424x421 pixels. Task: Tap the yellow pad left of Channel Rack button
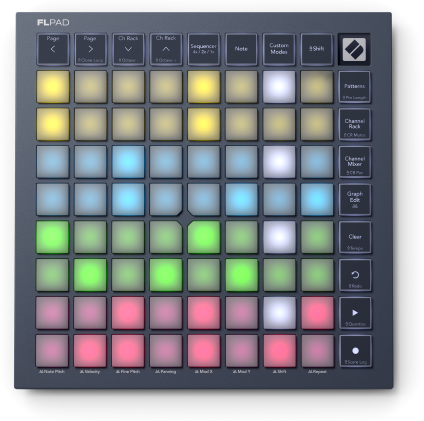[317, 124]
